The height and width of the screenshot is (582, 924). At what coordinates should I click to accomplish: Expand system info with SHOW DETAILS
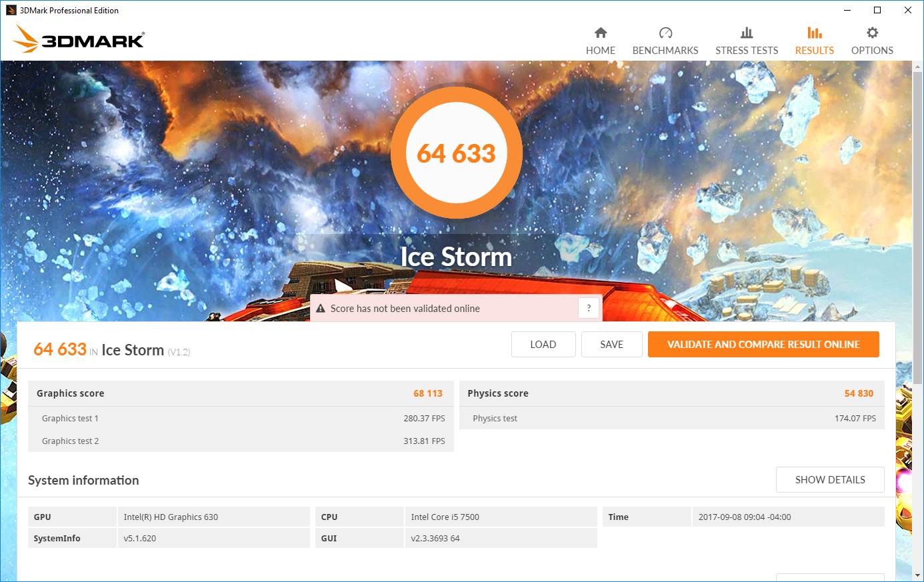(x=830, y=480)
